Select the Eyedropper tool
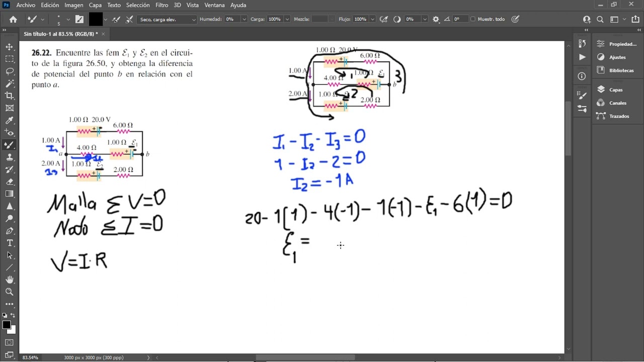 point(9,120)
